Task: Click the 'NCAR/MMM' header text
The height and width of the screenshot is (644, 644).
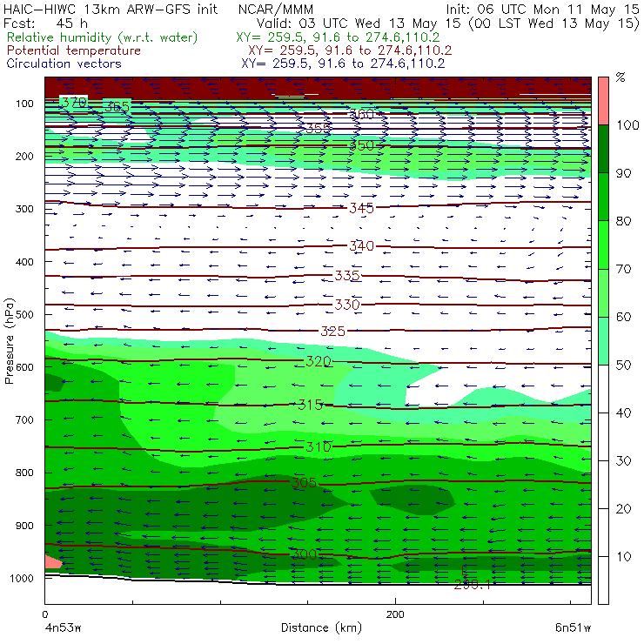Action: click(276, 10)
